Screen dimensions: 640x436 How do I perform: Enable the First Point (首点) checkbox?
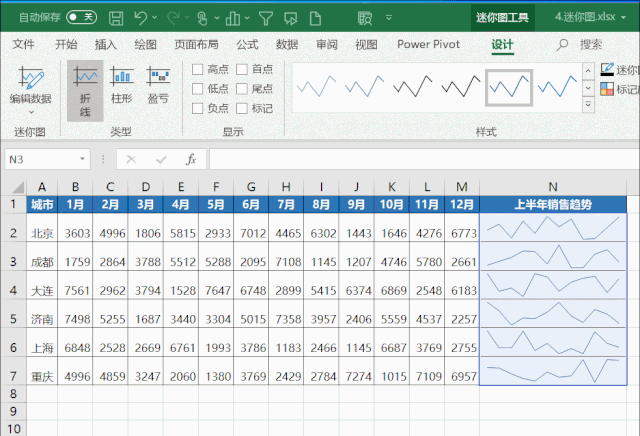pos(242,69)
